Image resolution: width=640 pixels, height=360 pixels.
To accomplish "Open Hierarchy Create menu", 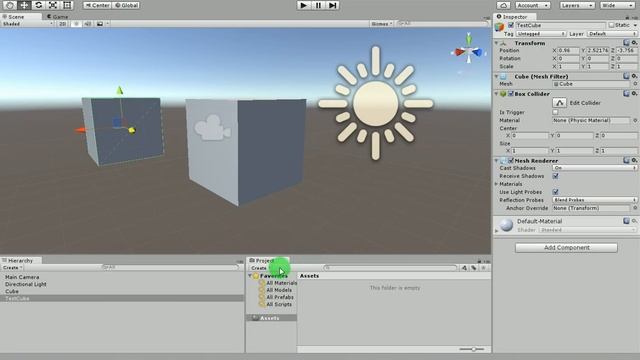I will [12, 268].
